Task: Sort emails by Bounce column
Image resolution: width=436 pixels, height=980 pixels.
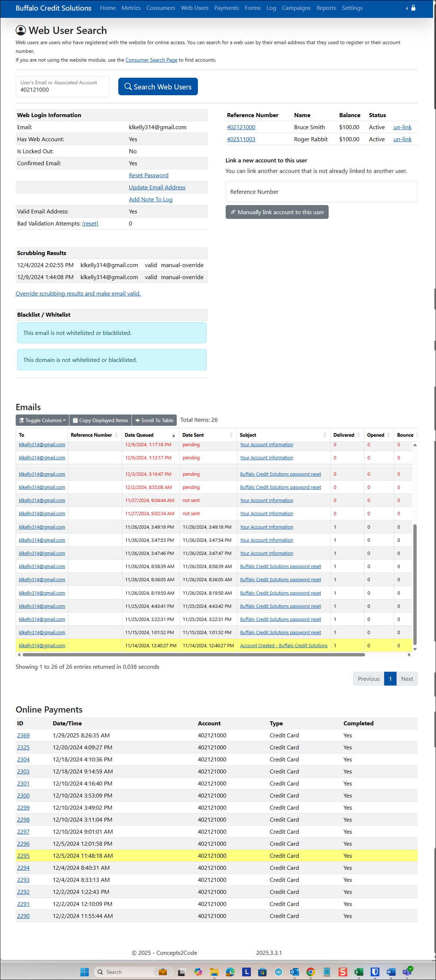Action: [406, 435]
